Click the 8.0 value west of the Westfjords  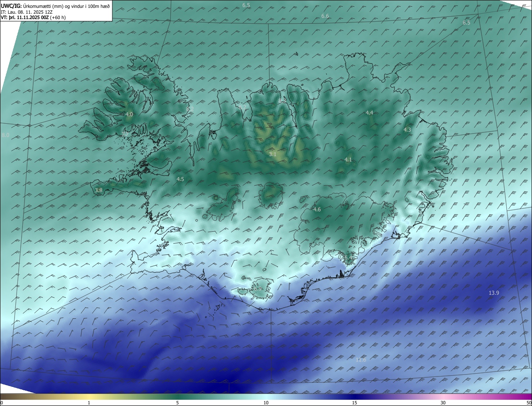(x=5, y=135)
